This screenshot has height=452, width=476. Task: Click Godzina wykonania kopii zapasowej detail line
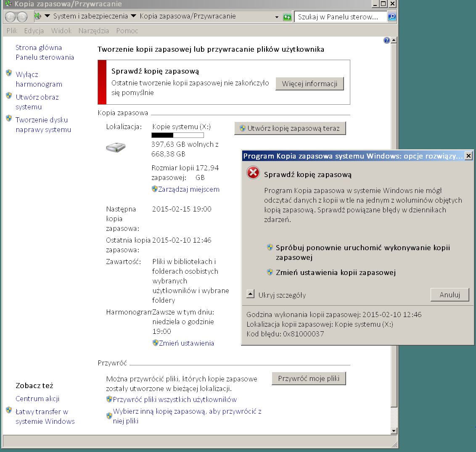[334, 315]
